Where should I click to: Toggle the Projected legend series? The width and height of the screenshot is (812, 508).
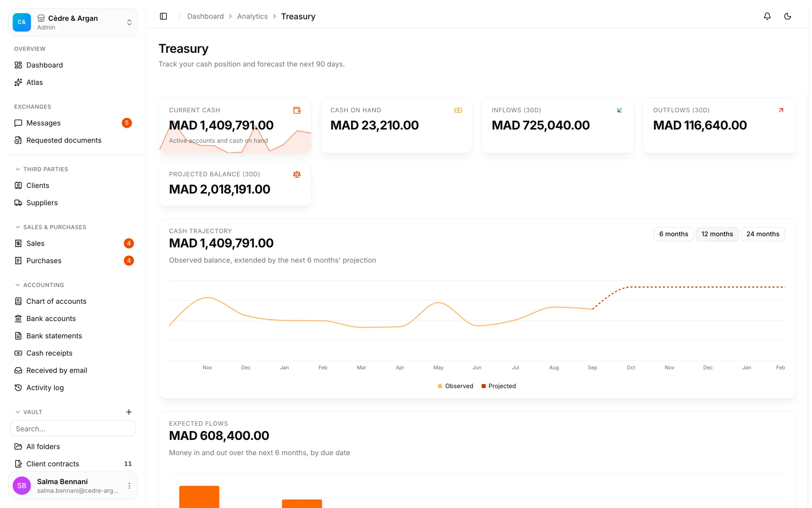pyautogui.click(x=498, y=386)
